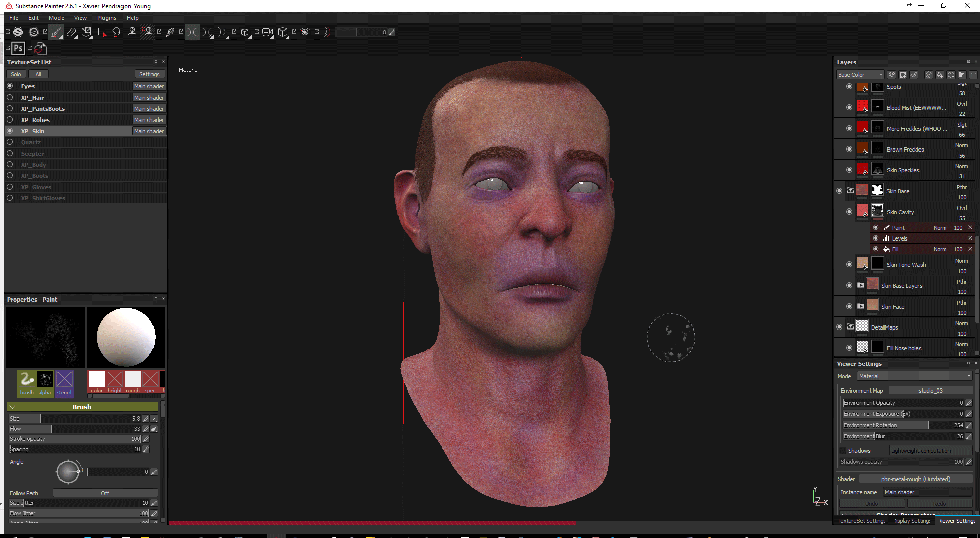Open the Mode menu
This screenshot has height=538, width=980.
[x=56, y=18]
